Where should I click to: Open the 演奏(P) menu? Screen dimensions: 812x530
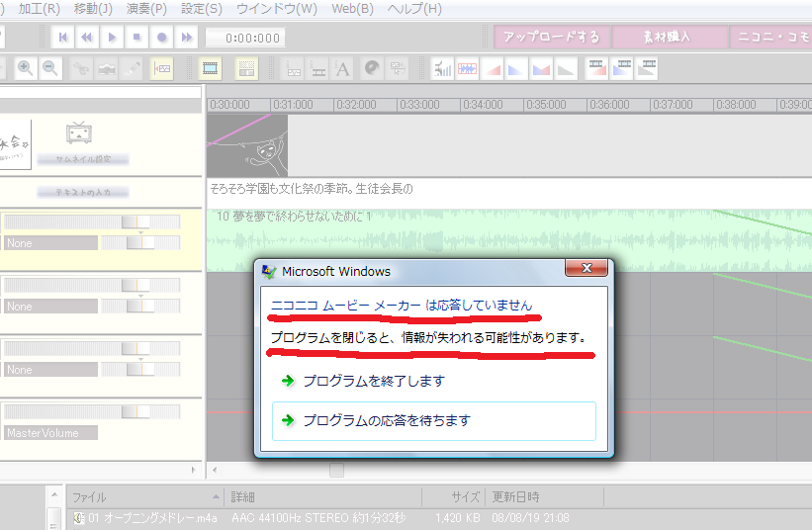coord(146,9)
